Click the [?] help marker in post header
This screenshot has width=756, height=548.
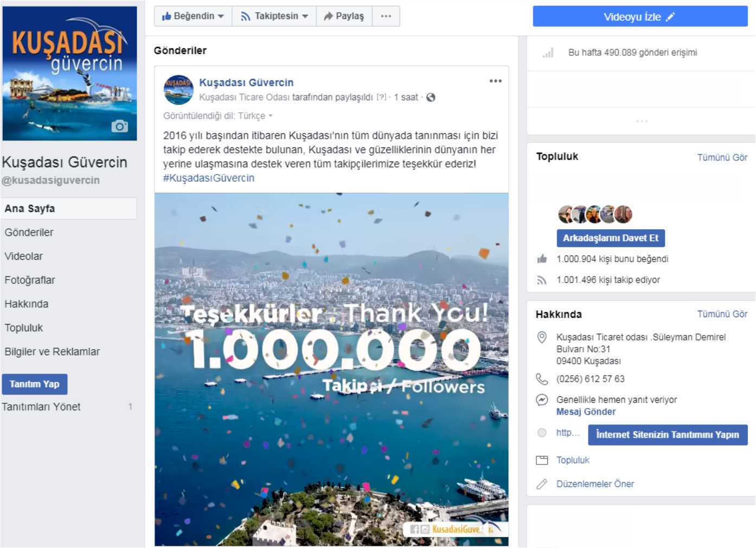coord(382,98)
